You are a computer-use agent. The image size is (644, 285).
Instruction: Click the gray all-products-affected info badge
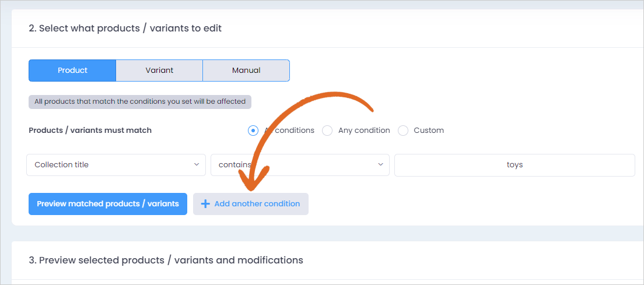pyautogui.click(x=140, y=101)
